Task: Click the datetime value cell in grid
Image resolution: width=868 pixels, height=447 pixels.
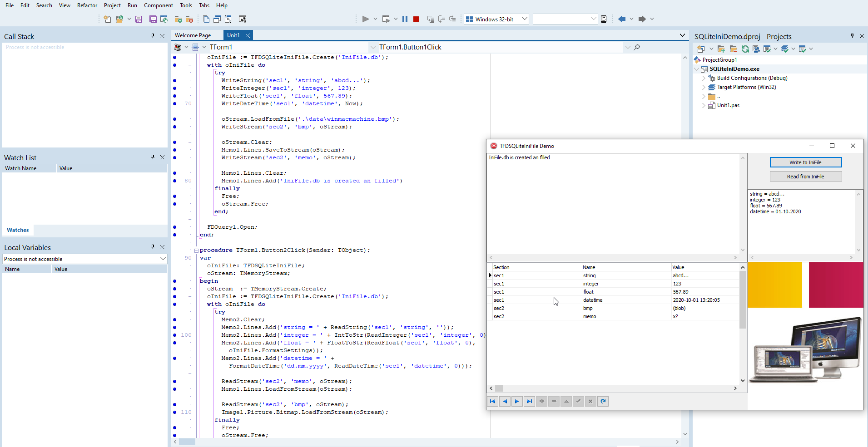Action: [704, 300]
